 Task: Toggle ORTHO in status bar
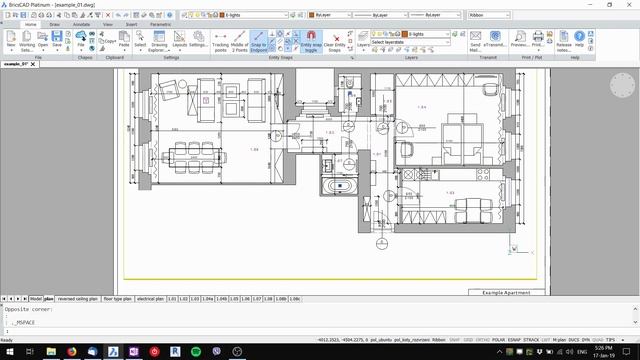(x=482, y=340)
